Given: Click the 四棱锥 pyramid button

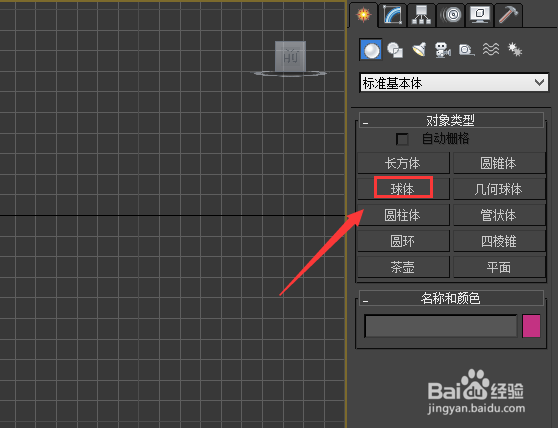Looking at the screenshot, I should tap(499, 241).
